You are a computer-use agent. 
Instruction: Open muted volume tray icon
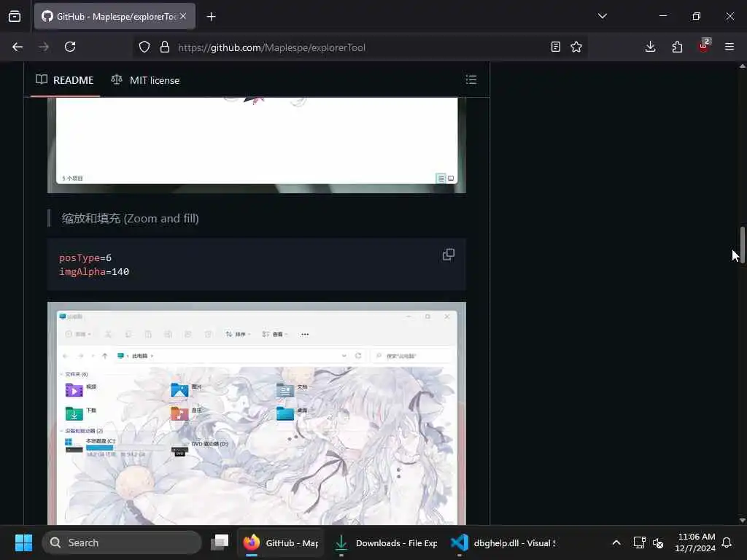coord(658,542)
